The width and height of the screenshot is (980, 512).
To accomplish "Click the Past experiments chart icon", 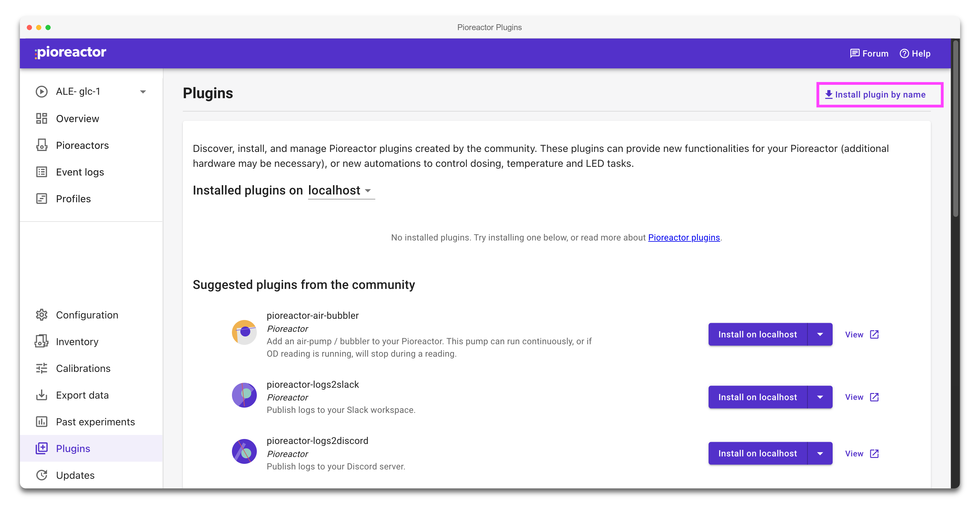I will point(41,422).
